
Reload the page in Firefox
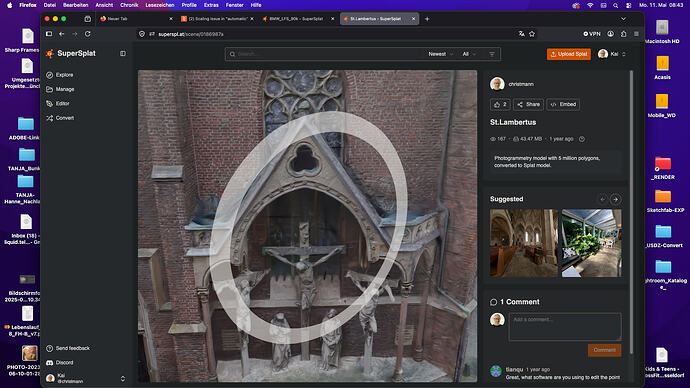[x=88, y=34]
